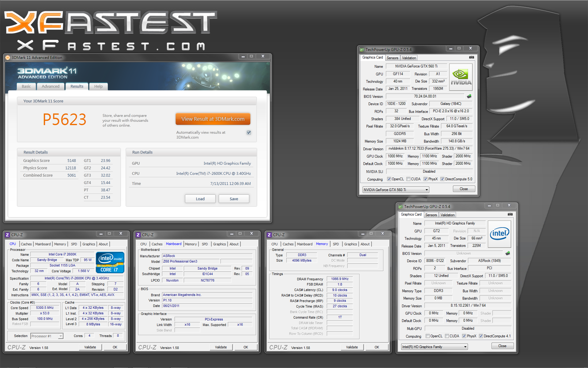Click Save button in Run Details

pyautogui.click(x=234, y=199)
